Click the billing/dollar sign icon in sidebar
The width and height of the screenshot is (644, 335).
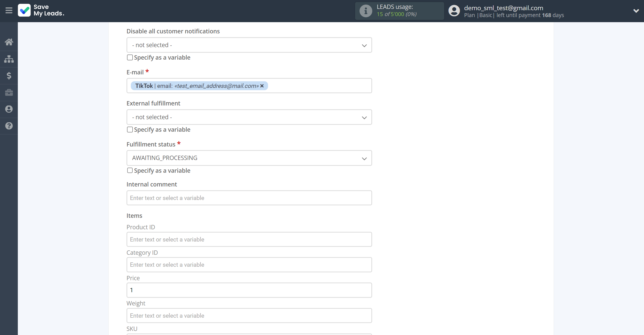click(x=9, y=75)
